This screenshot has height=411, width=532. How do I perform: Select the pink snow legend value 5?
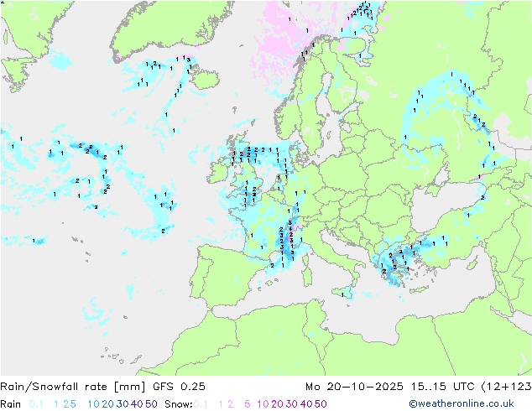(x=248, y=404)
